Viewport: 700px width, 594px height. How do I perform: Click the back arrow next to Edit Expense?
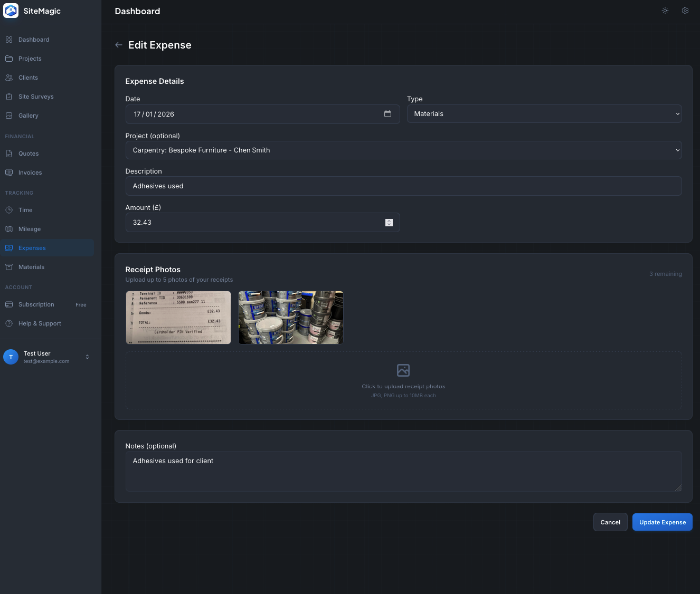119,45
